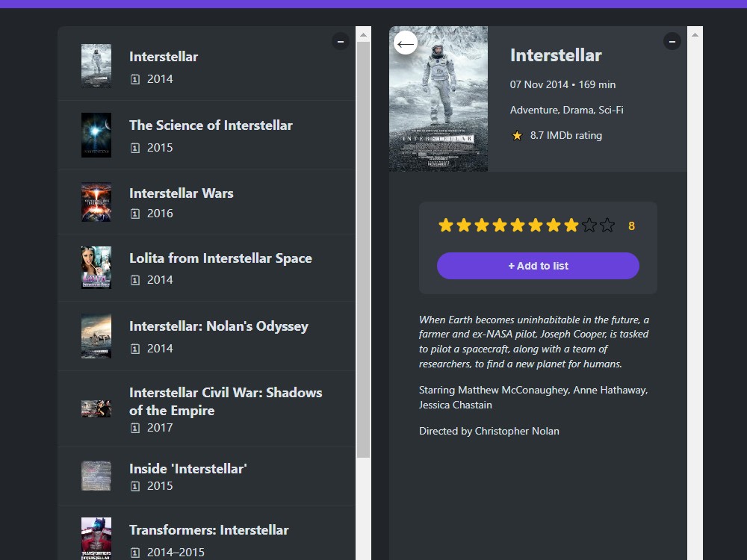The height and width of the screenshot is (560, 747).
Task: Click the large Interstellar poster in details panel
Action: pos(438,99)
